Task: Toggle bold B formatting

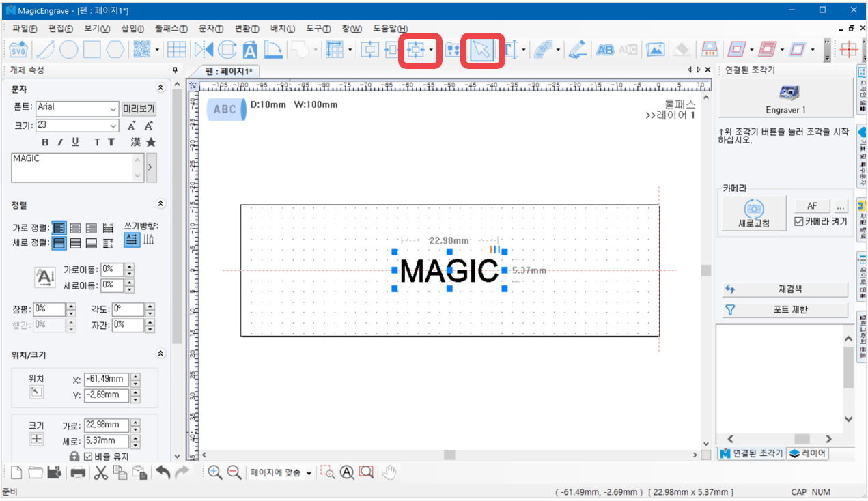Action: click(x=45, y=142)
